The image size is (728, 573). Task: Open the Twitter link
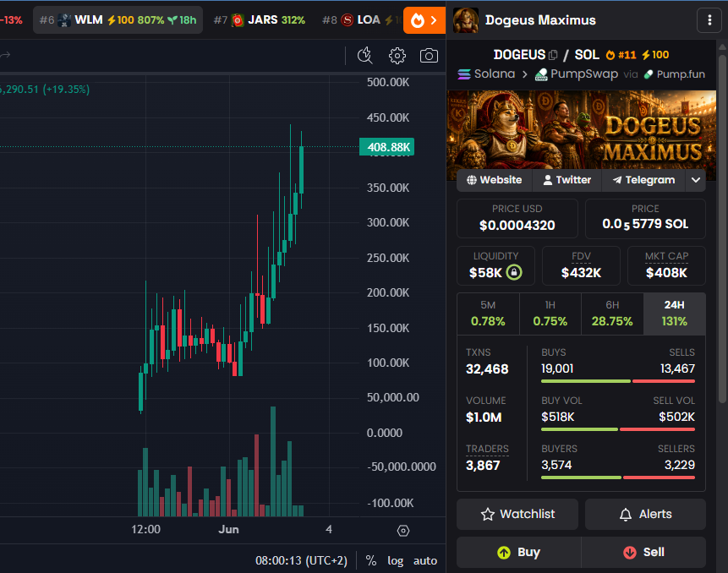567,180
